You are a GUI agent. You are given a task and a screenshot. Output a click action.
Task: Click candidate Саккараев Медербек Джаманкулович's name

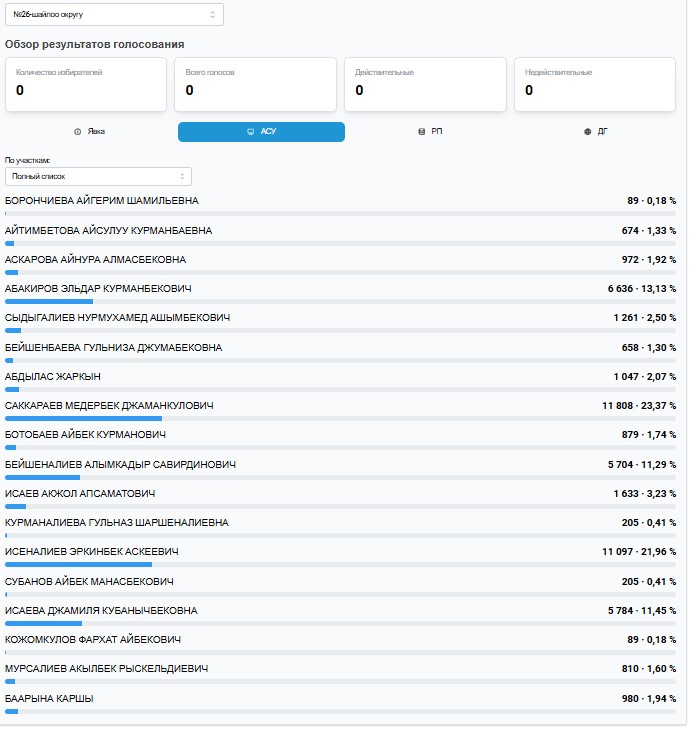(109, 406)
